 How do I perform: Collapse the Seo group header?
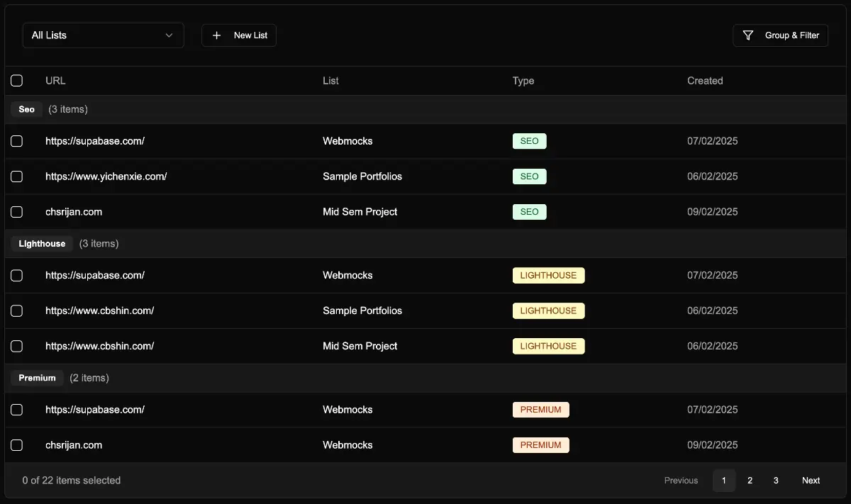[x=27, y=110]
